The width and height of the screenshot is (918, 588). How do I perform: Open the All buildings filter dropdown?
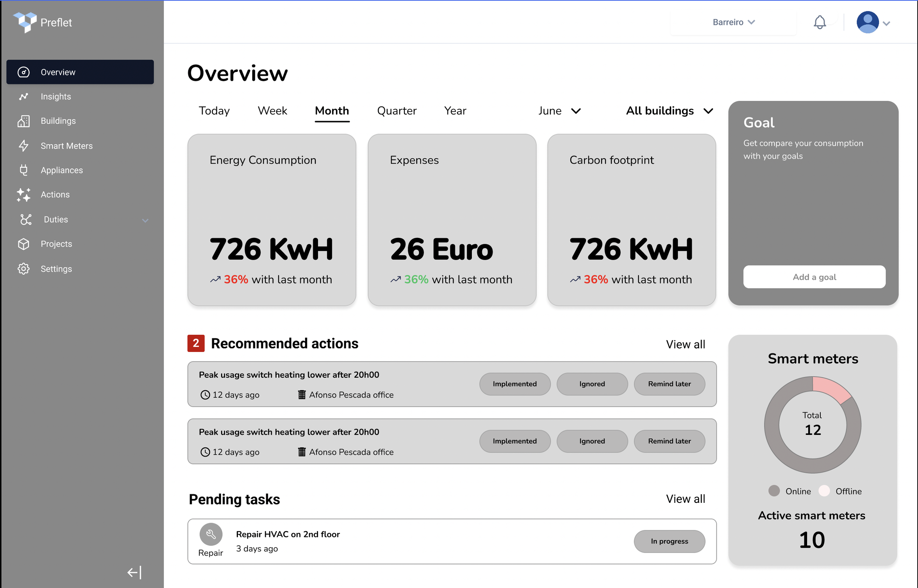[x=669, y=111]
